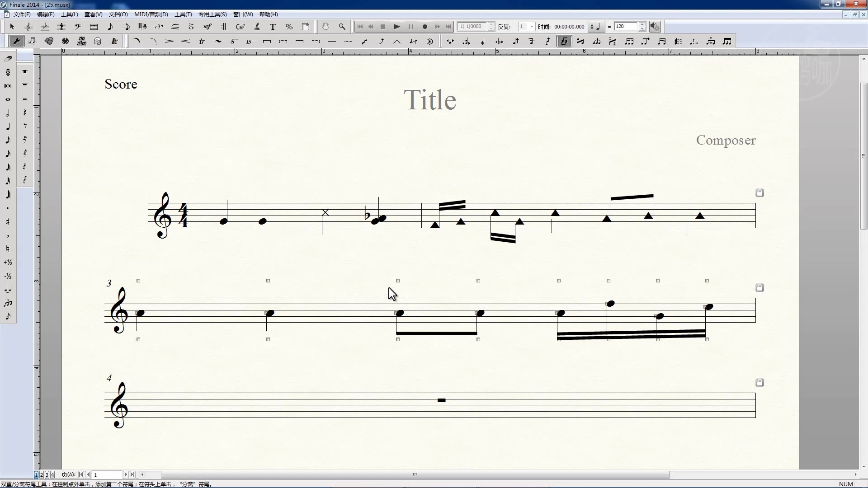Select the crescendo hairpin shape
This screenshot has width=868, height=488.
[185, 42]
